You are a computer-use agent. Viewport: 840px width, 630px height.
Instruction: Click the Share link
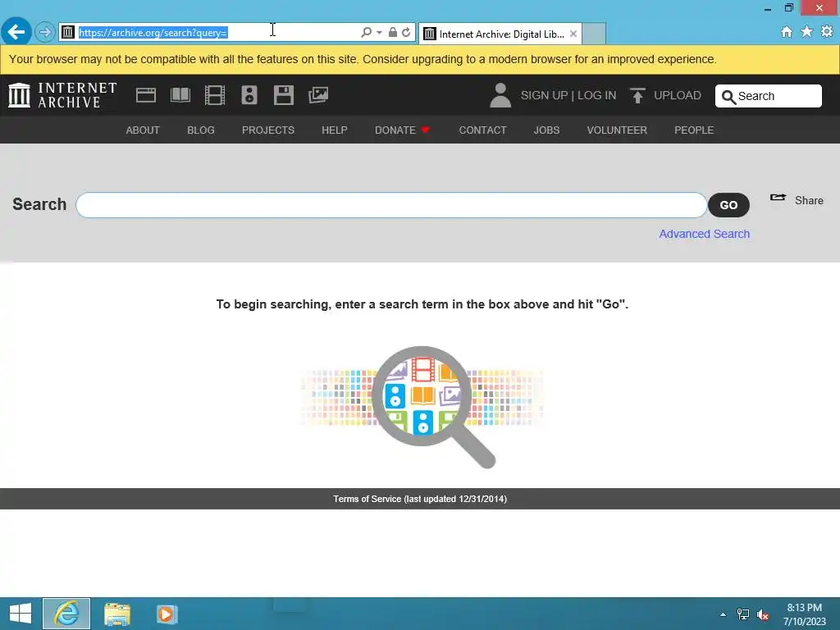[x=797, y=200]
